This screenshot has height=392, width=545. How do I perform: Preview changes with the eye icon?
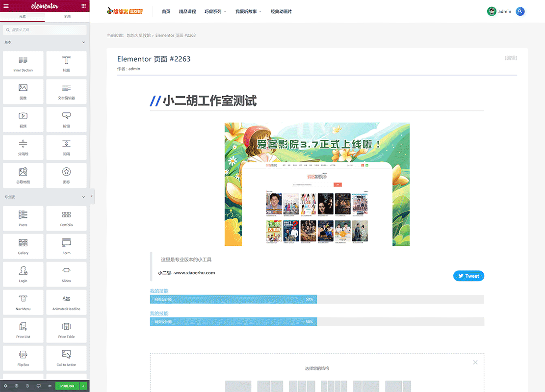[x=49, y=386]
